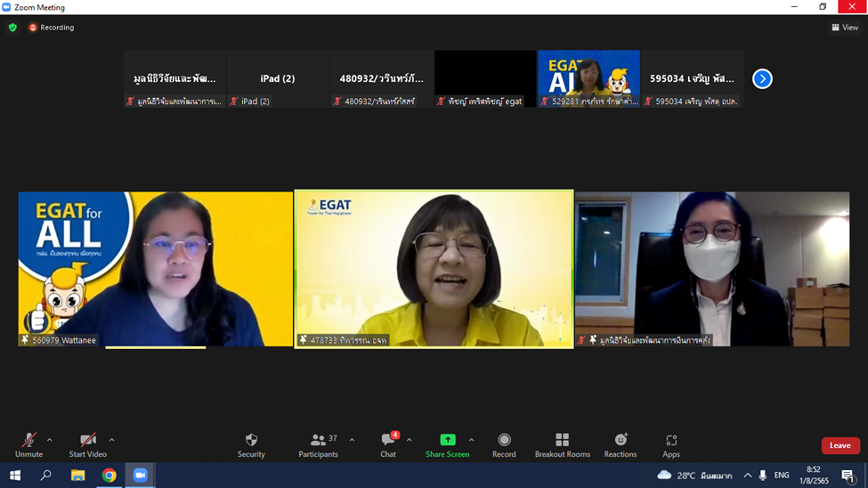This screenshot has height=488, width=868.
Task: Click the green Share Screen button
Action: coord(447,445)
